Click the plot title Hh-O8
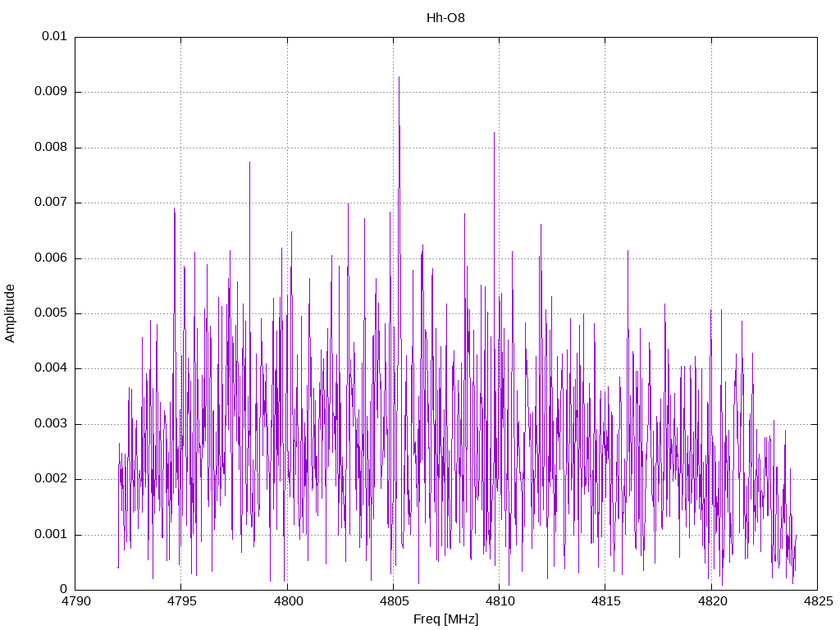The width and height of the screenshot is (840, 630). (445, 18)
